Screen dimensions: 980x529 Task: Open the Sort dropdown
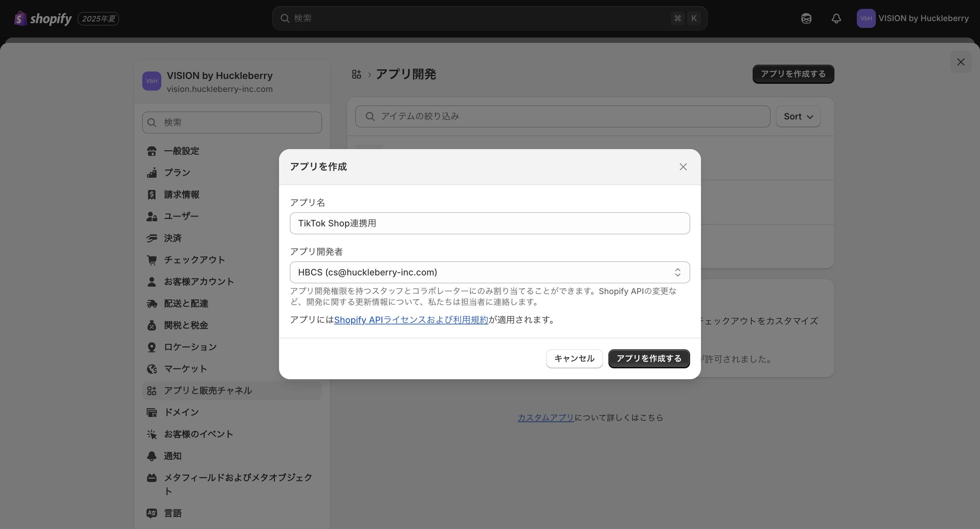coord(798,116)
